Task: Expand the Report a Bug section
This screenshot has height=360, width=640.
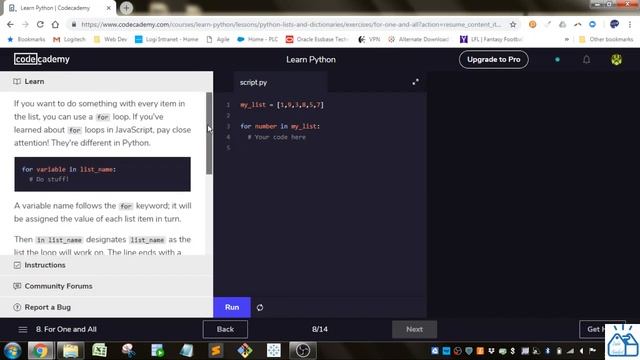Action: (x=106, y=307)
